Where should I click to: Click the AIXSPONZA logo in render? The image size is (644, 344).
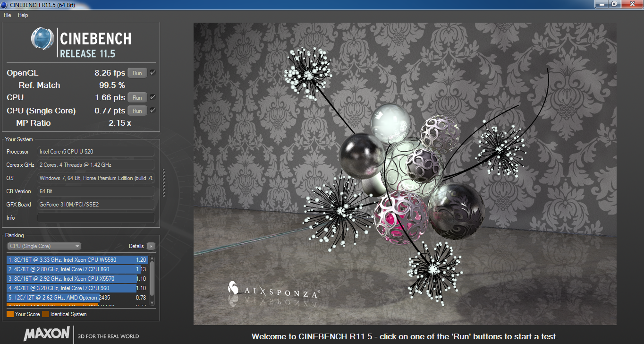click(x=274, y=290)
